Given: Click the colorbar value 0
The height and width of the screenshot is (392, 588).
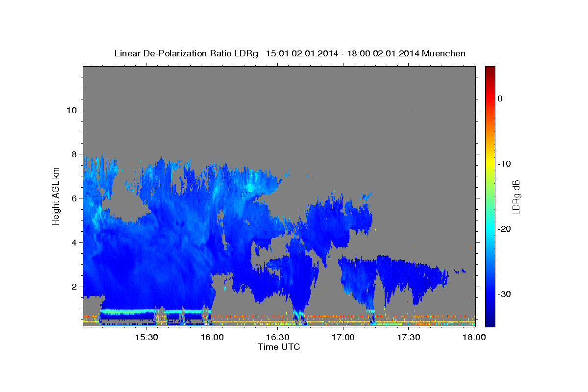Looking at the screenshot, I should pos(500,98).
